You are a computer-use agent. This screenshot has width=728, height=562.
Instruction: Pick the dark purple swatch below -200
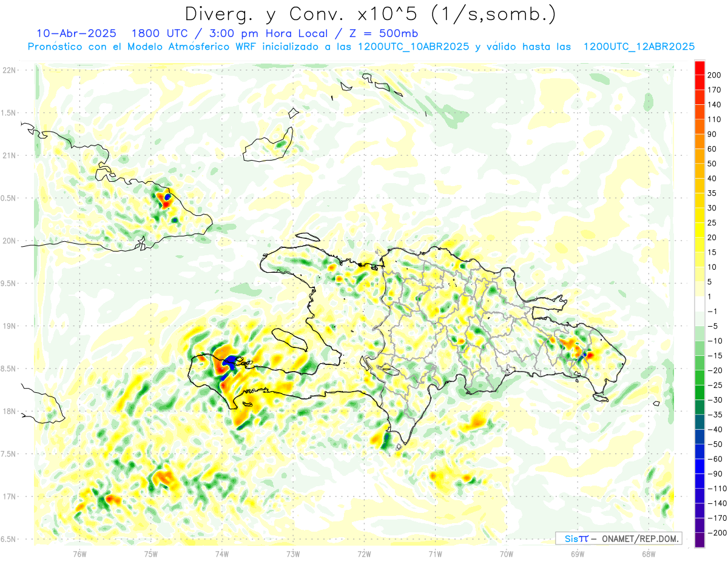[x=699, y=540]
